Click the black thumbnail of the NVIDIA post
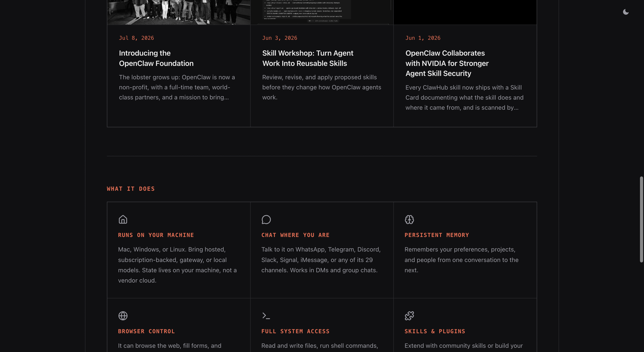Image resolution: width=644 pixels, height=352 pixels. tap(465, 12)
